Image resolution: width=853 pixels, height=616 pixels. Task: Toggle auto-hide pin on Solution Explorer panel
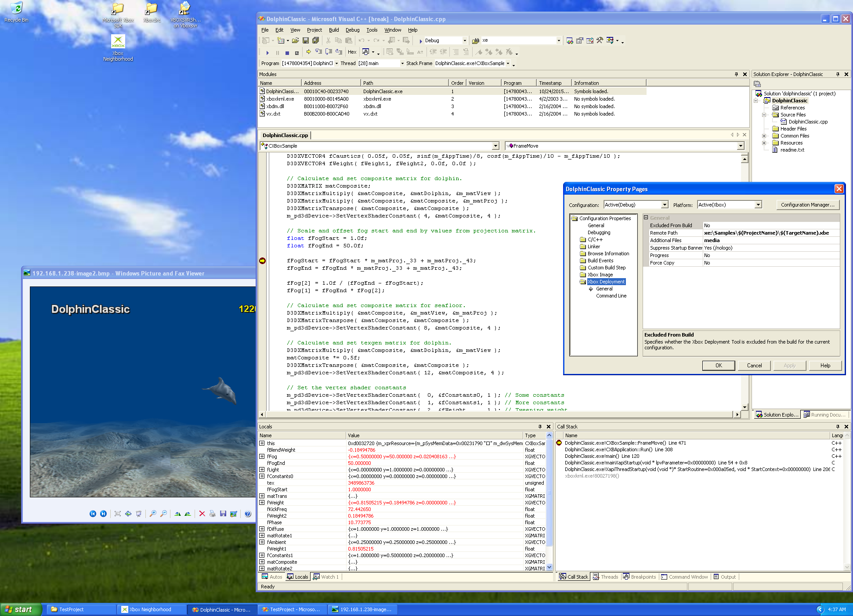point(838,74)
